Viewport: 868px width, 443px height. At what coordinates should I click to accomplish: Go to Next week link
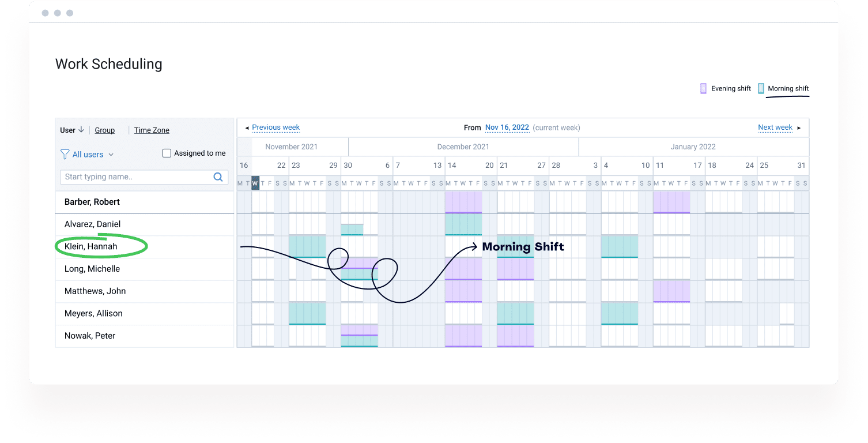(x=775, y=127)
